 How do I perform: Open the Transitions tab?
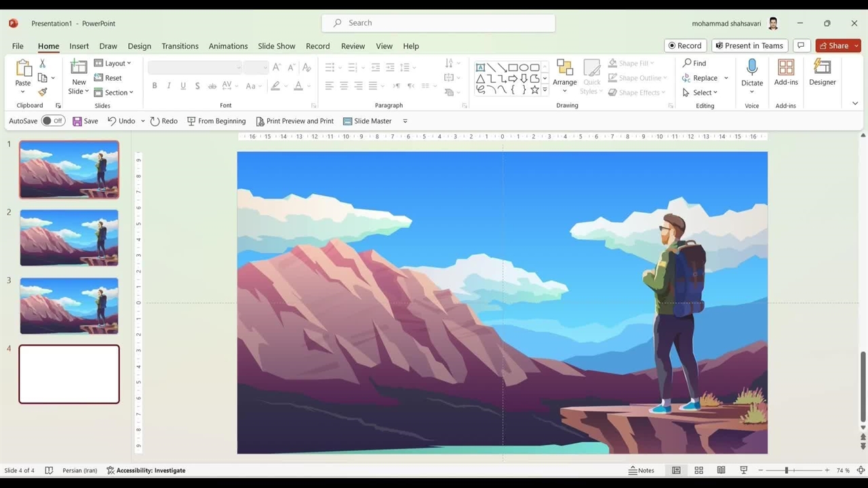[180, 46]
